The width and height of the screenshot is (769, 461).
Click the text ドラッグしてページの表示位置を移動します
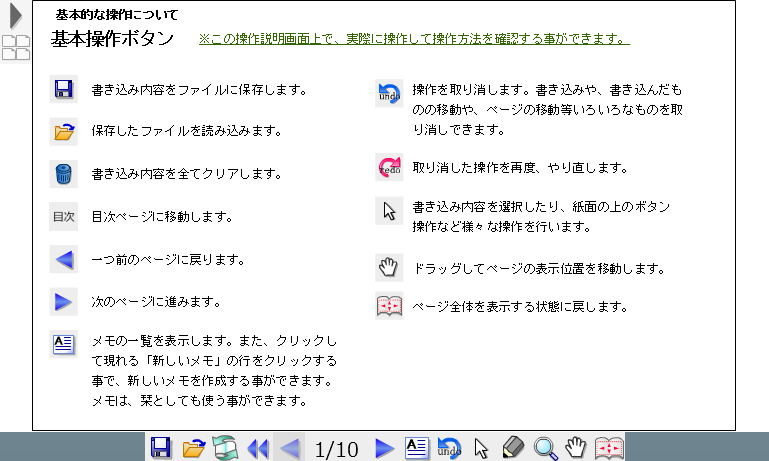pos(539,269)
